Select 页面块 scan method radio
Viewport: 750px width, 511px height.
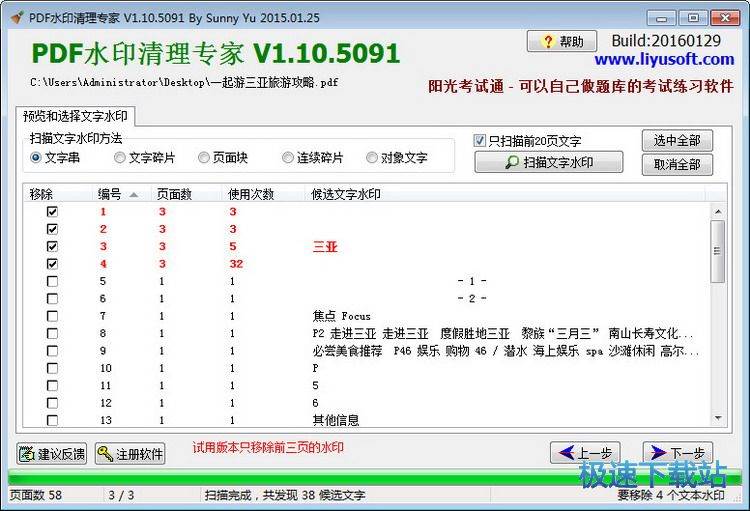coord(204,158)
